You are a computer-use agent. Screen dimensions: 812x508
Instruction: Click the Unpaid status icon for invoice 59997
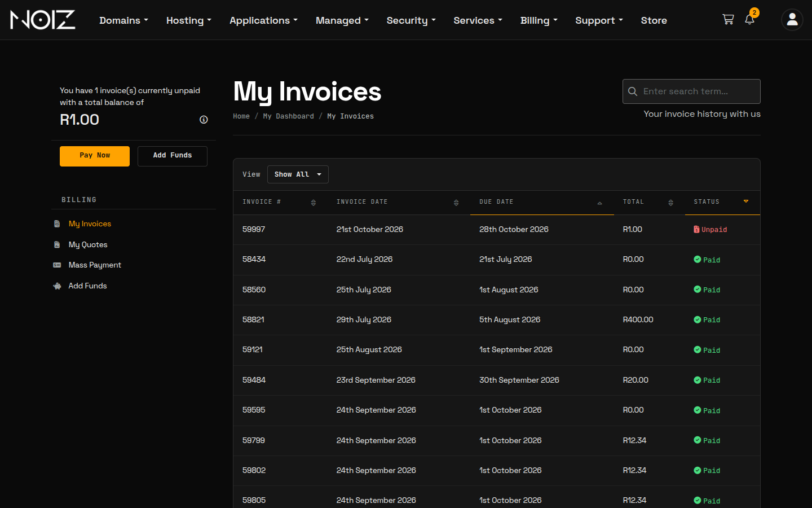click(696, 229)
